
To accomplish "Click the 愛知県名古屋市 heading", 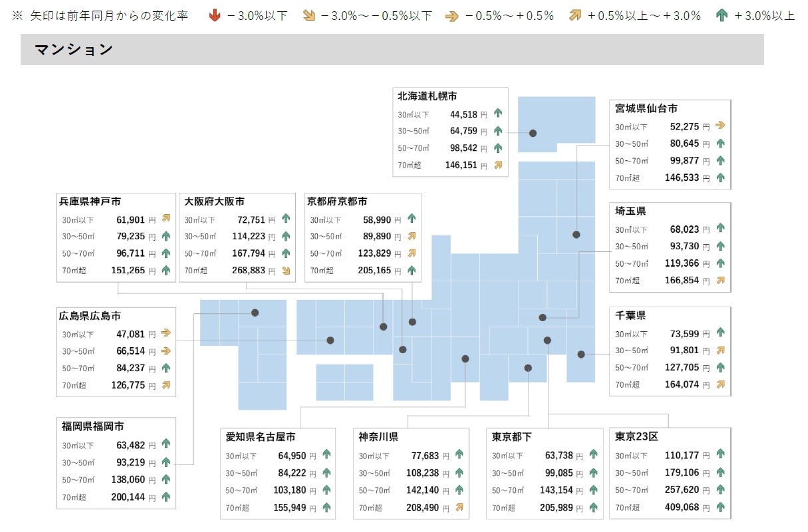I will (261, 437).
